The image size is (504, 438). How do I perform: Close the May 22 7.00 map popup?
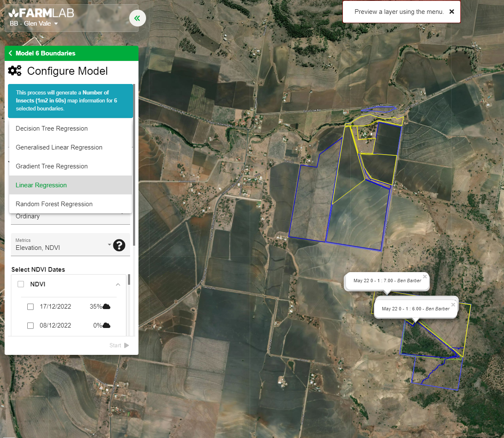point(425,276)
